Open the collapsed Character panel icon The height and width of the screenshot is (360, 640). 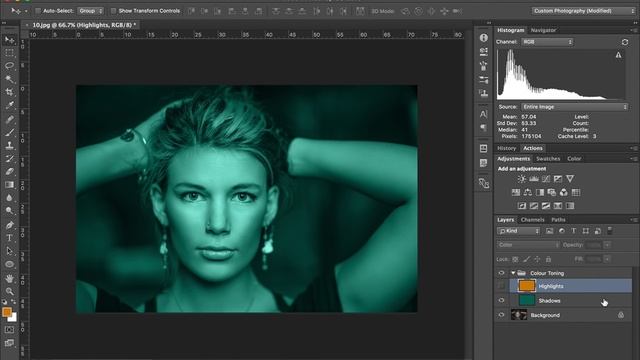click(x=484, y=114)
